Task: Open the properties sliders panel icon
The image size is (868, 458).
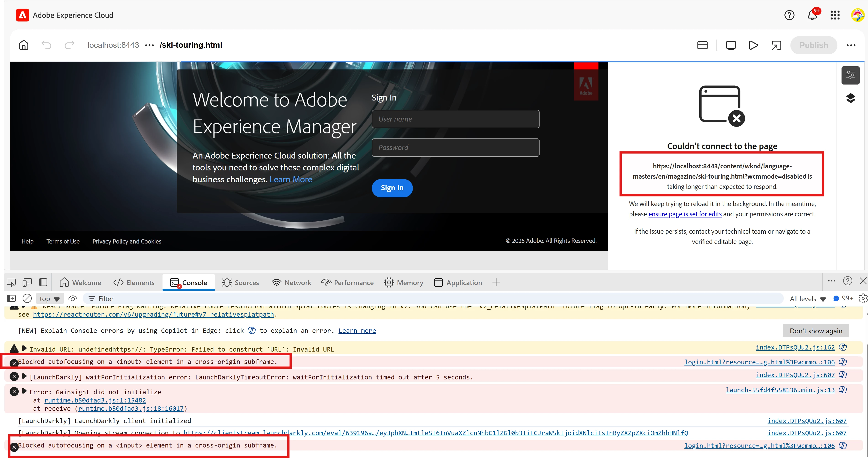Action: tap(850, 75)
